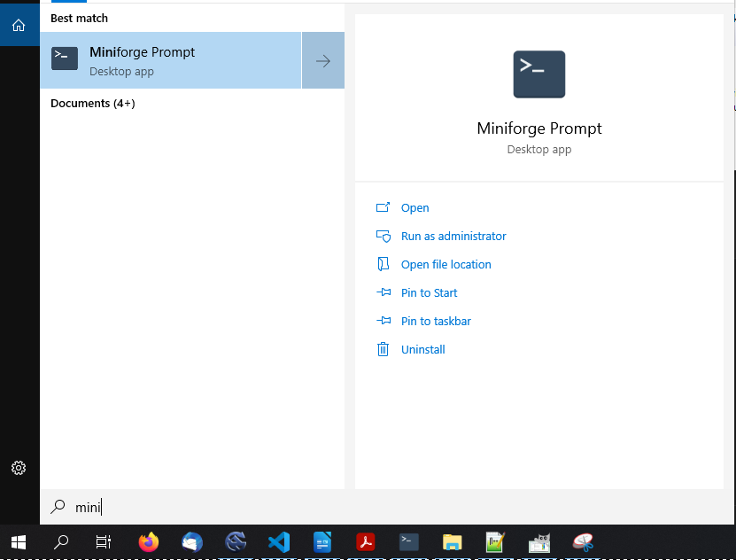This screenshot has width=736, height=560.
Task: Open the Home tab in the search sidebar
Action: click(19, 25)
